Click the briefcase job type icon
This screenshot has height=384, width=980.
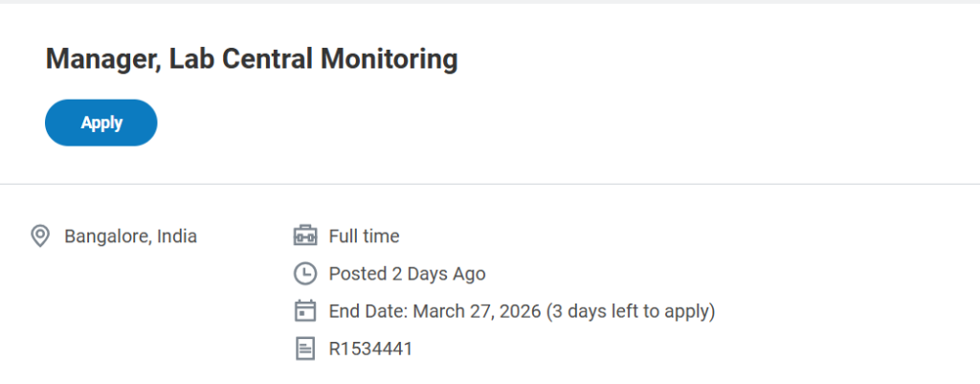pyautogui.click(x=304, y=236)
